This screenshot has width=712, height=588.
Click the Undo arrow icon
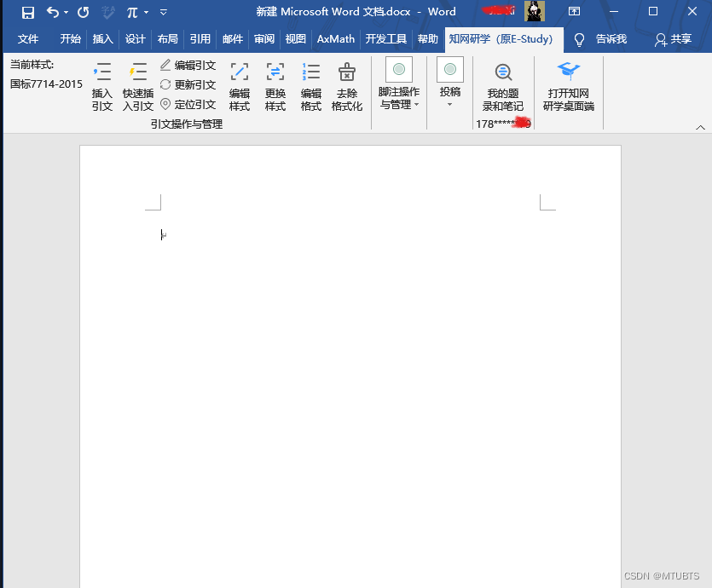pos(53,12)
